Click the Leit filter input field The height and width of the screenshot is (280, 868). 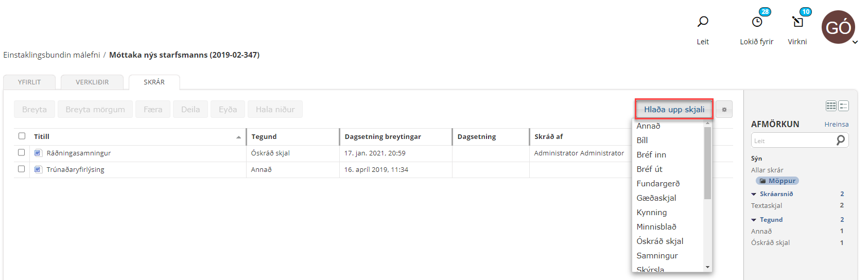(x=793, y=141)
